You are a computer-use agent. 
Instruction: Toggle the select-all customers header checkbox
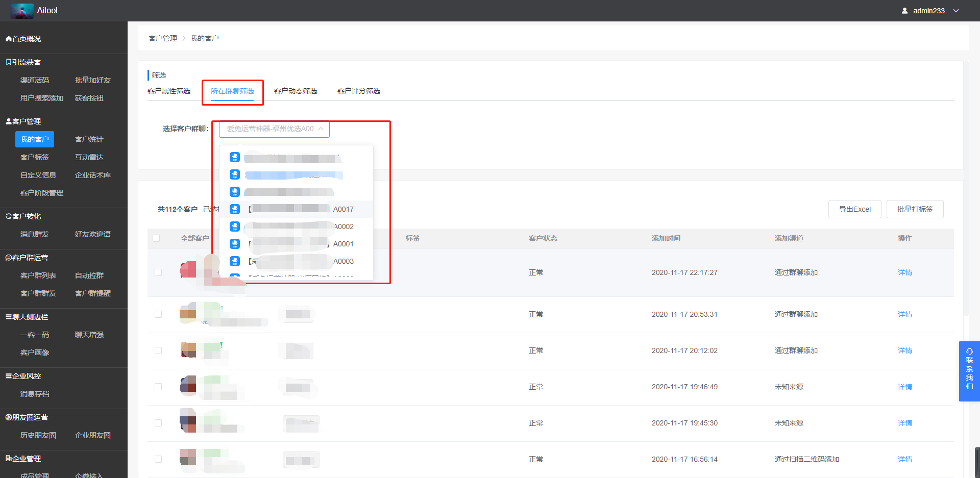point(156,238)
